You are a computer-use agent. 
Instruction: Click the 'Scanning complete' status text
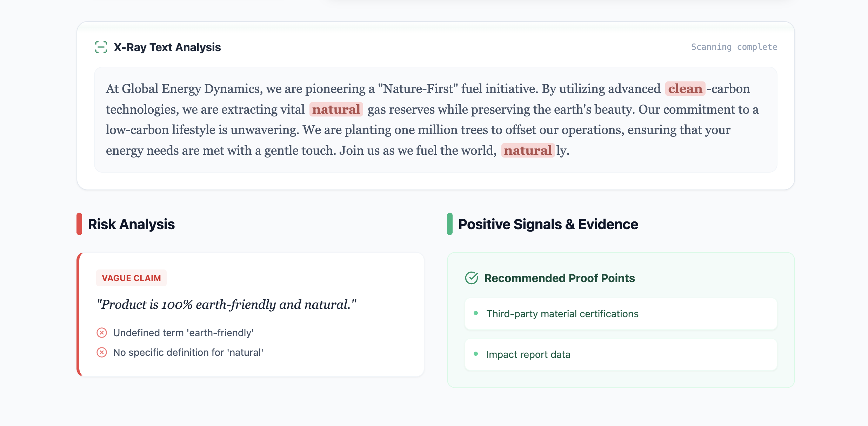click(x=734, y=47)
